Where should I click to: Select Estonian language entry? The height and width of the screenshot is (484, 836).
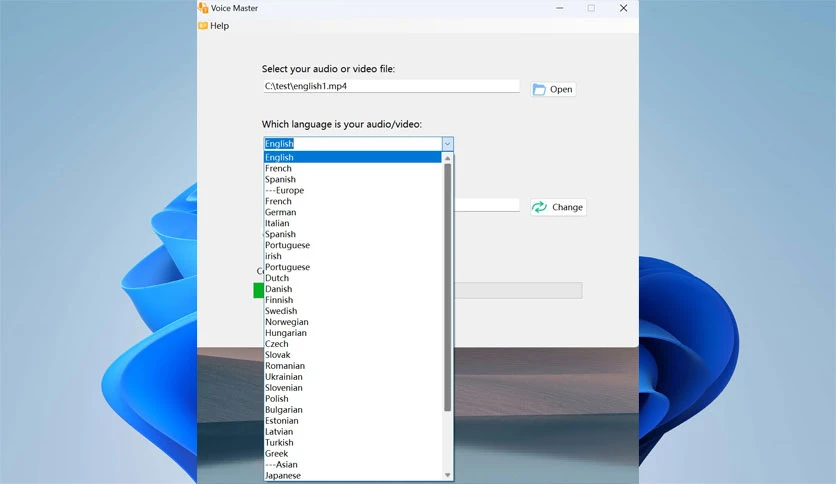point(353,421)
